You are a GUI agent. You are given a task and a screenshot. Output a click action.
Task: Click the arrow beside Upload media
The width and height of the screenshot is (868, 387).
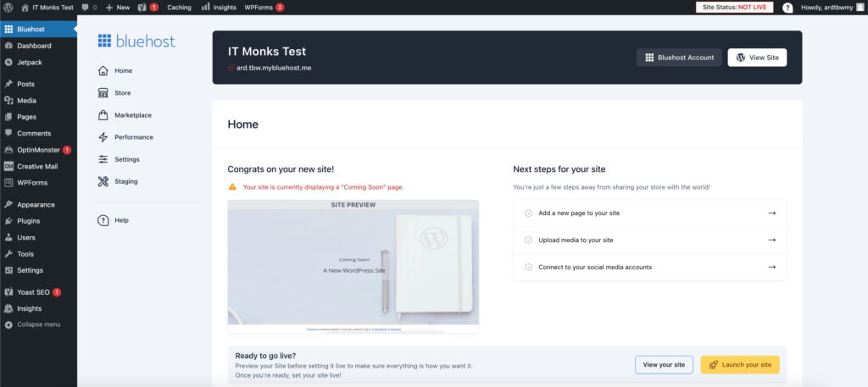coord(771,240)
